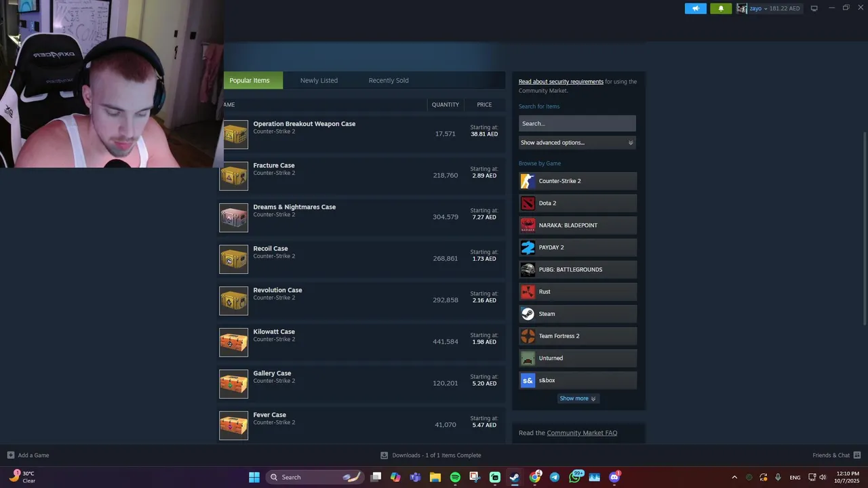This screenshot has width=868, height=488.
Task: Browse PUBG: BATTLEGROUNDS market items
Action: pyautogui.click(x=578, y=270)
